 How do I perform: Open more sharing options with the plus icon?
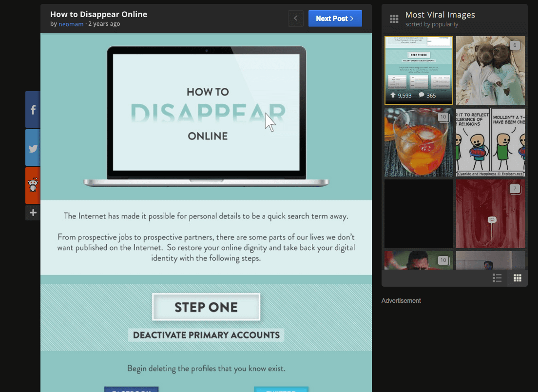(32, 213)
